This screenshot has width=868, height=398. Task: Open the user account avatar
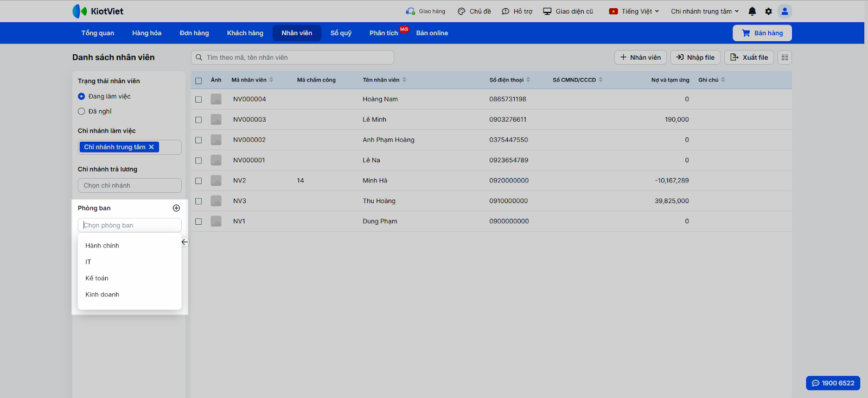click(x=784, y=11)
